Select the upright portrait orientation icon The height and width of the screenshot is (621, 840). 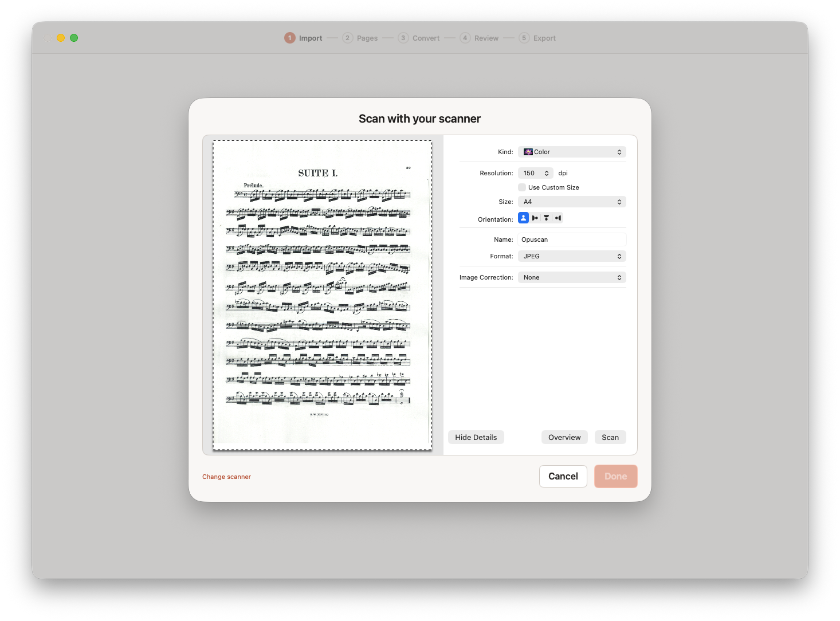point(523,218)
